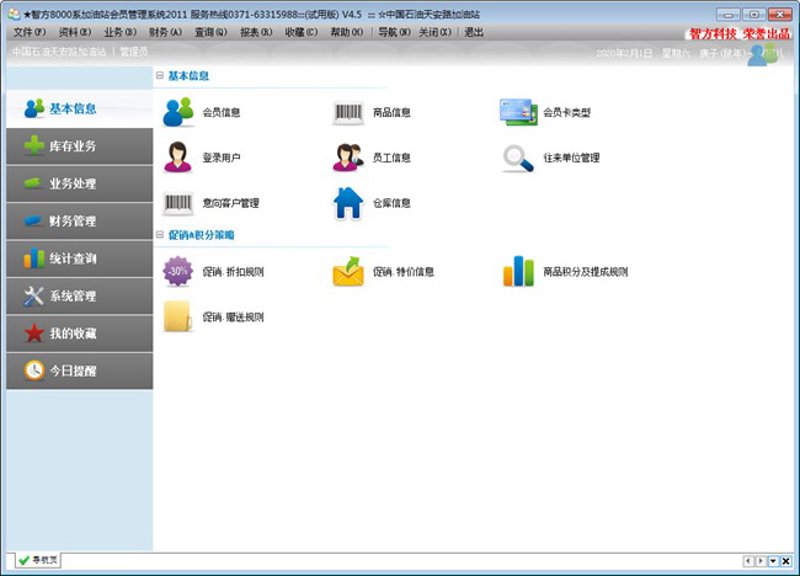
Task: Select 财务管理 in the sidebar
Action: (x=80, y=221)
